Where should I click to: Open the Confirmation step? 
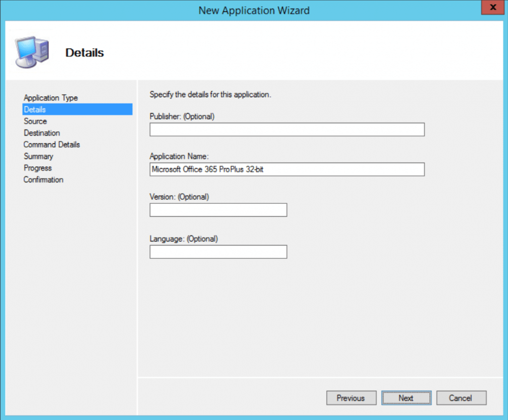pos(43,180)
